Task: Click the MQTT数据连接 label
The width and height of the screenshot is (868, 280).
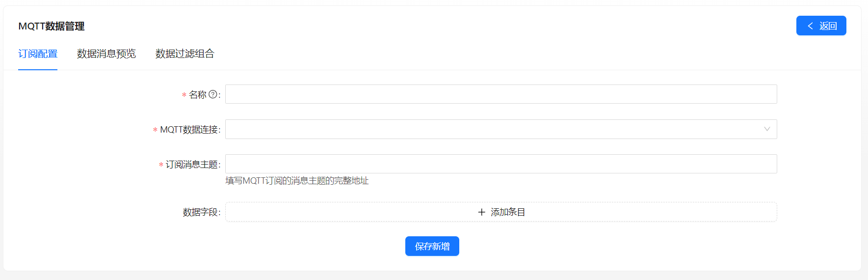Action: [x=190, y=130]
